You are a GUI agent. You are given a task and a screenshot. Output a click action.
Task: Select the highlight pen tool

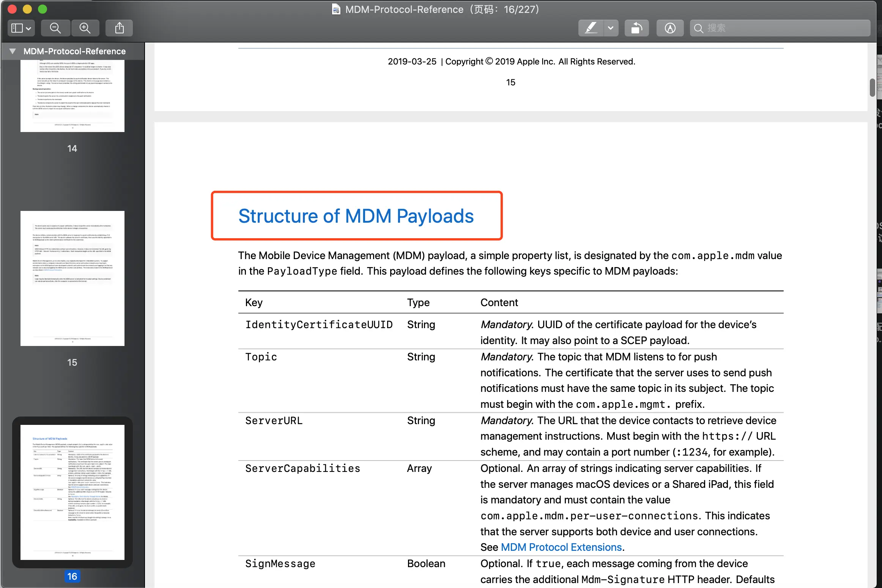pos(591,28)
